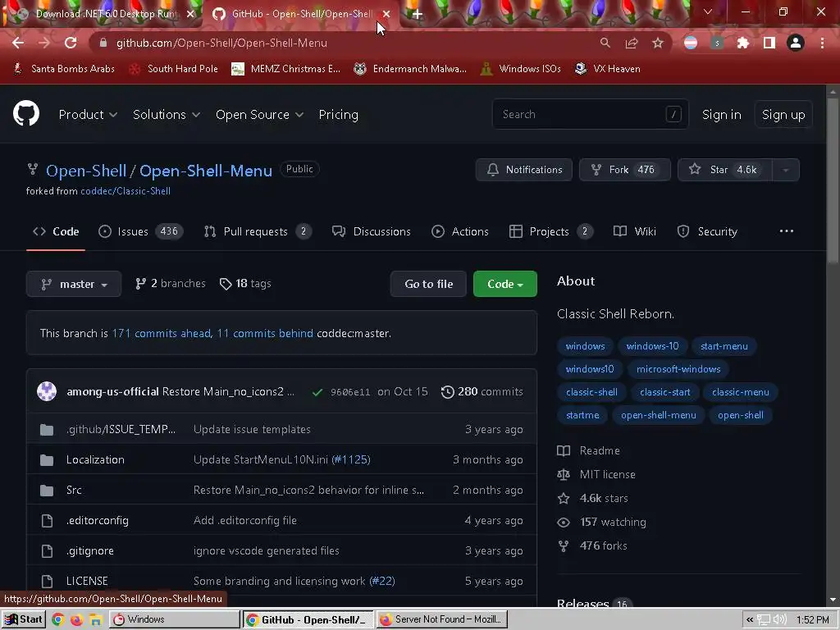
Task: Open the Chrome extensions puzzle icon
Action: (743, 43)
